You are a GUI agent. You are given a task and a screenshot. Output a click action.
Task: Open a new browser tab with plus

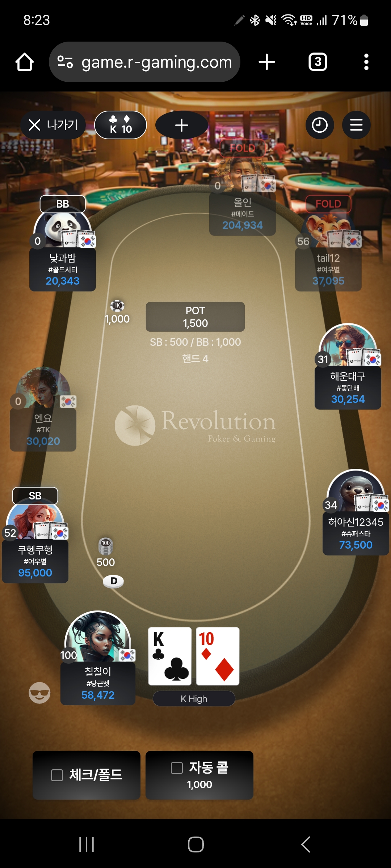267,62
